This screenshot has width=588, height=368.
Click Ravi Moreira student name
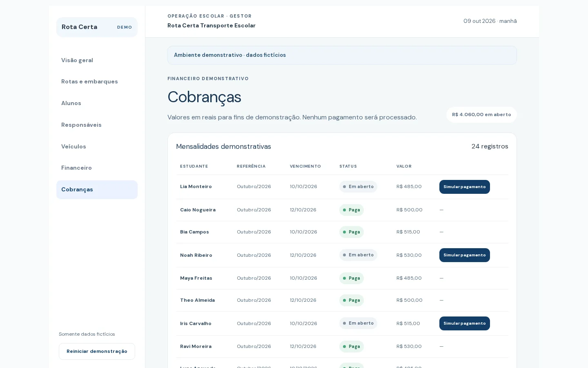196,346
